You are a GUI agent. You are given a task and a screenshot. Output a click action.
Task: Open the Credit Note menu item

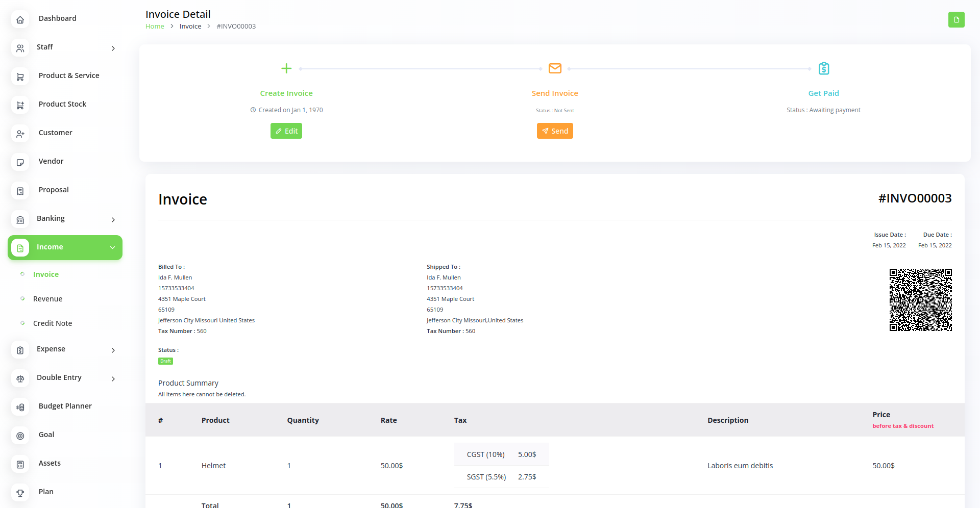click(x=53, y=323)
